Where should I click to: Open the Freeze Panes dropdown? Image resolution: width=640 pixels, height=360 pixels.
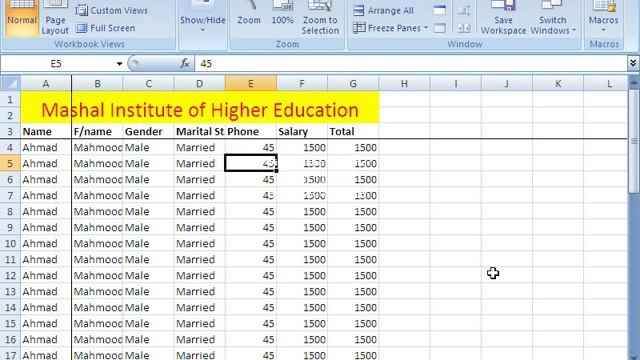391,28
